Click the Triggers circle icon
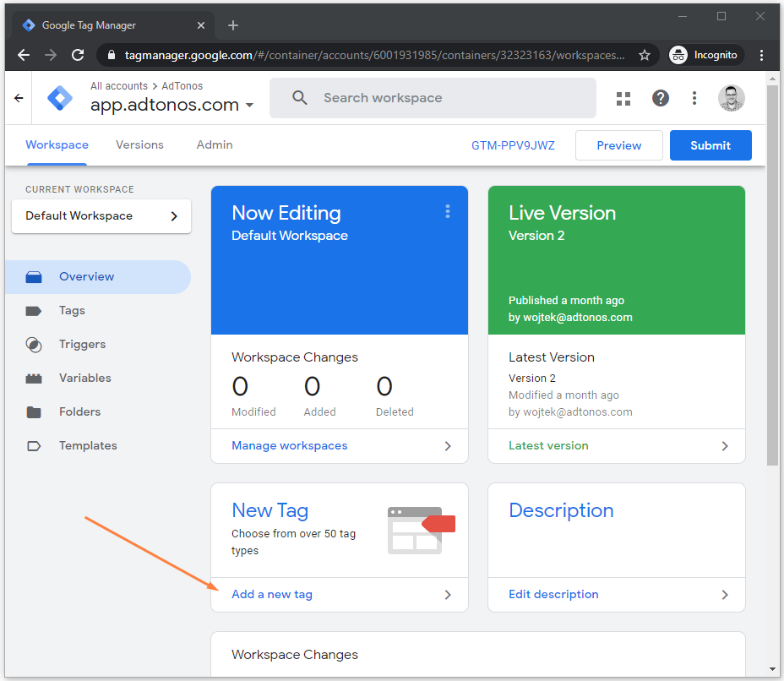 34,345
